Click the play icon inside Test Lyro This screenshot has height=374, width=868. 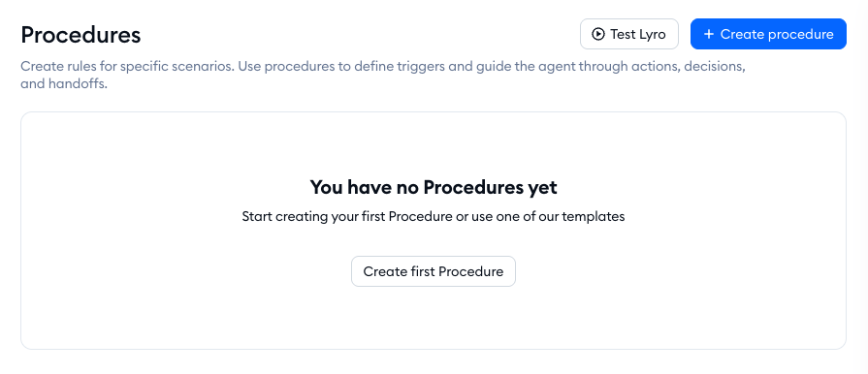pyautogui.click(x=597, y=34)
